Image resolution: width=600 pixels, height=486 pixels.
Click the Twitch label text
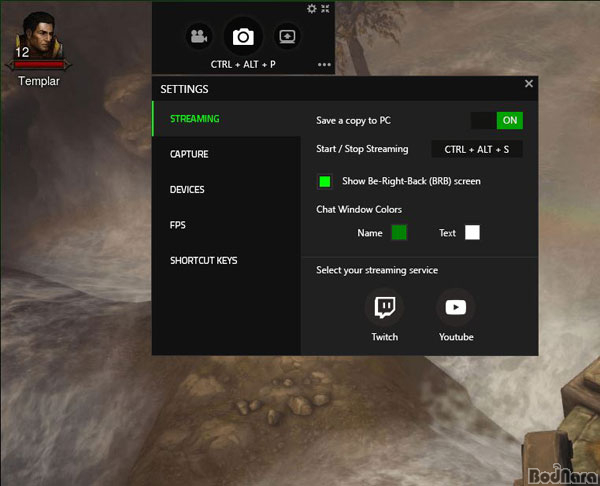[x=385, y=337]
